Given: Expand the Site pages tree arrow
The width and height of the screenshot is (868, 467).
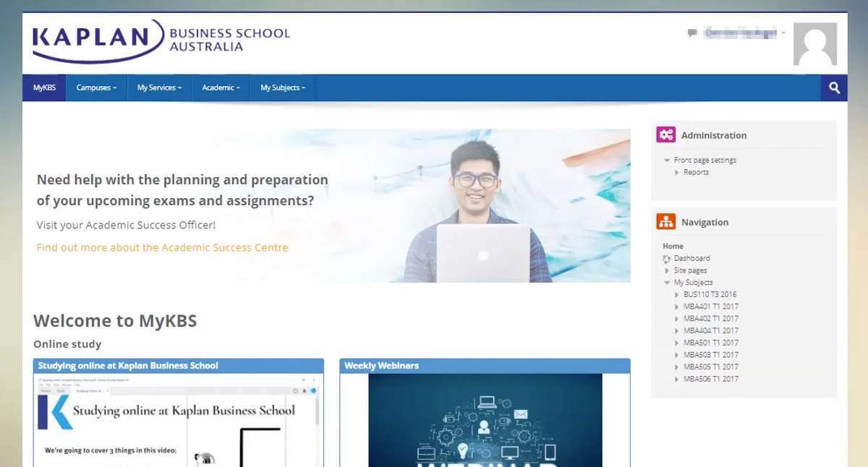Looking at the screenshot, I should pos(667,270).
